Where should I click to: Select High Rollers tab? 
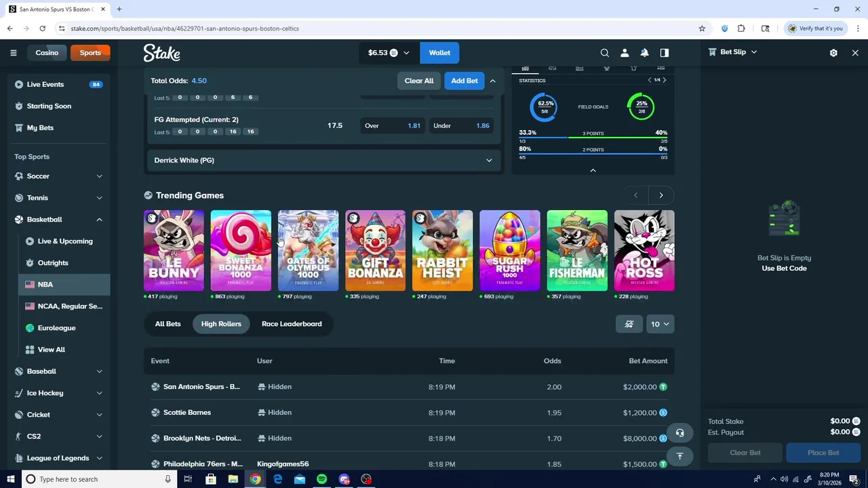[221, 324]
